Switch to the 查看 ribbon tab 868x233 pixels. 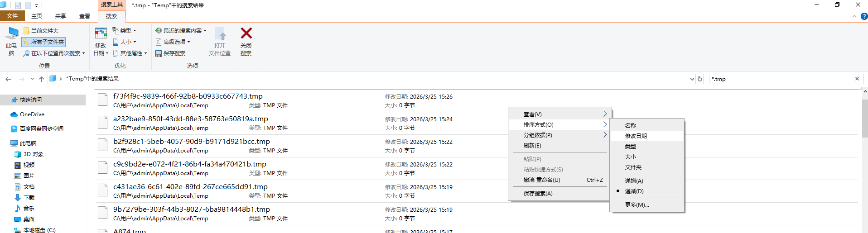tap(85, 16)
